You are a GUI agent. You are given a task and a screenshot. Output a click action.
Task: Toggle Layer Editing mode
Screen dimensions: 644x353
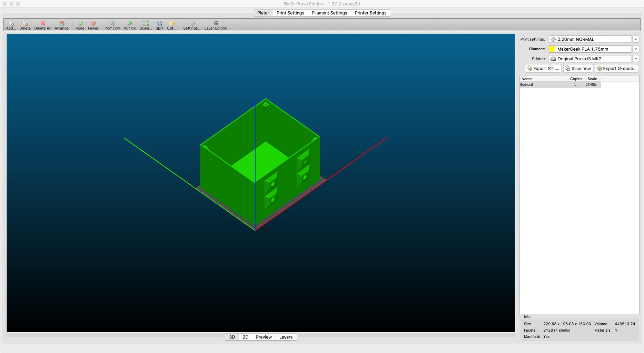click(x=216, y=25)
